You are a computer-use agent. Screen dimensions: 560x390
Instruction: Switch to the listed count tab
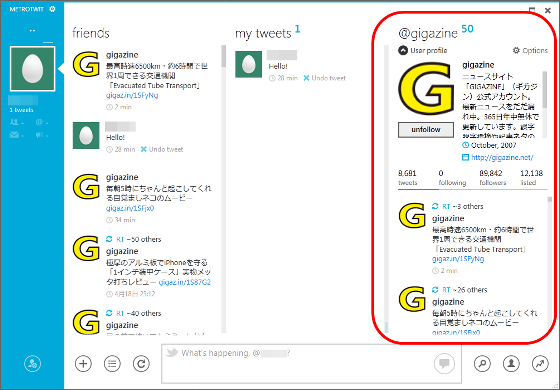pos(531,178)
